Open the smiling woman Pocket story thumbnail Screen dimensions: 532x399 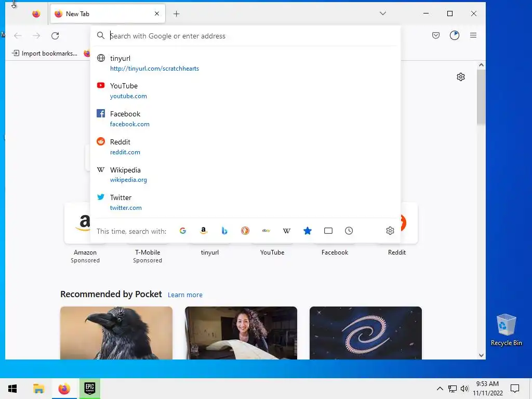click(x=241, y=333)
